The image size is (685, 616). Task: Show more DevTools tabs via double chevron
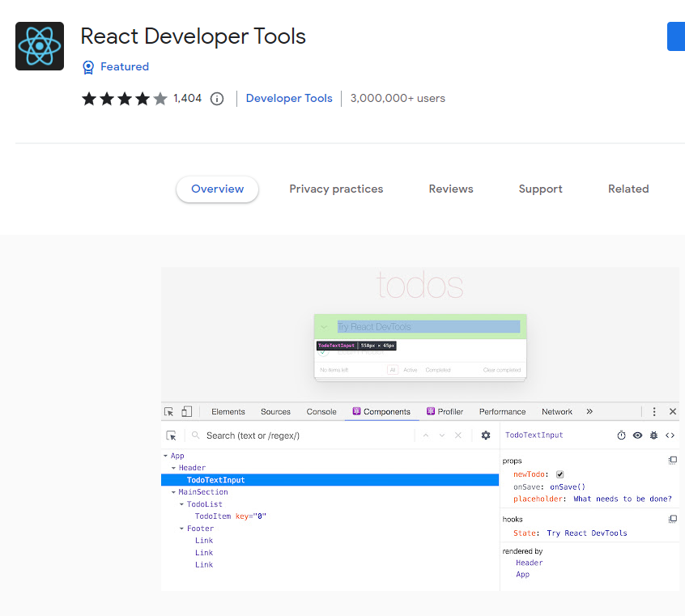point(589,411)
